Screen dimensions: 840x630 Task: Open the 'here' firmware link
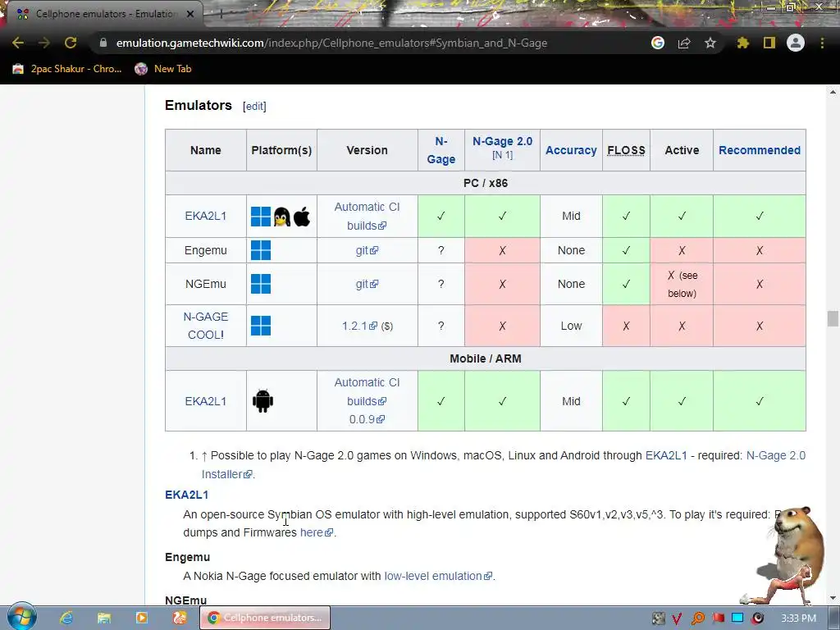click(317, 532)
